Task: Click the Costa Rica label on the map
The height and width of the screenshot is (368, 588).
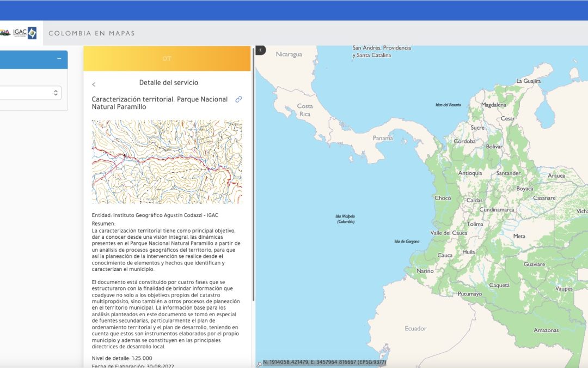Action: 305,110
